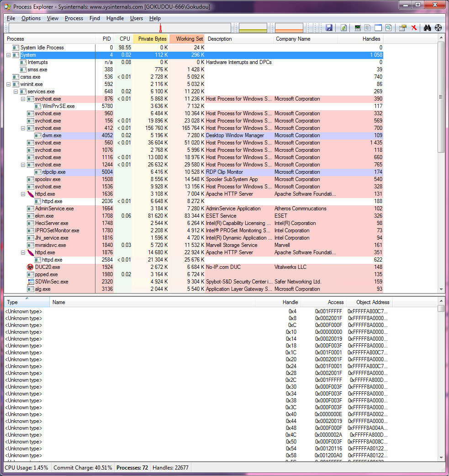Image resolution: width=449 pixels, height=476 pixels.
Task: Sort by the PID column header
Action: click(x=104, y=39)
